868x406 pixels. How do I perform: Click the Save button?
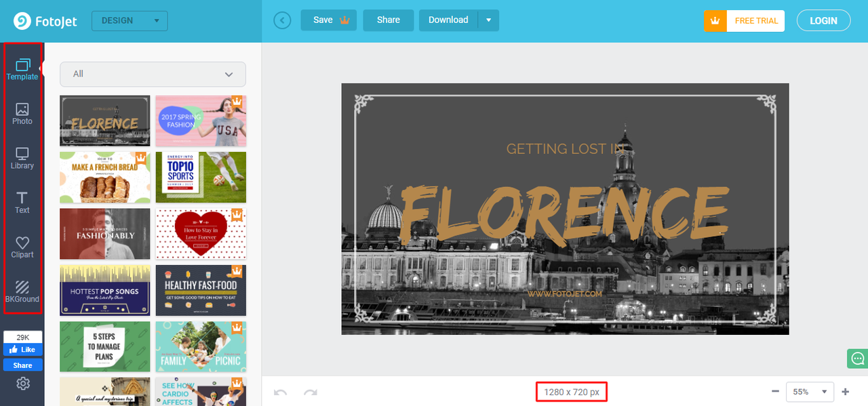(x=328, y=20)
